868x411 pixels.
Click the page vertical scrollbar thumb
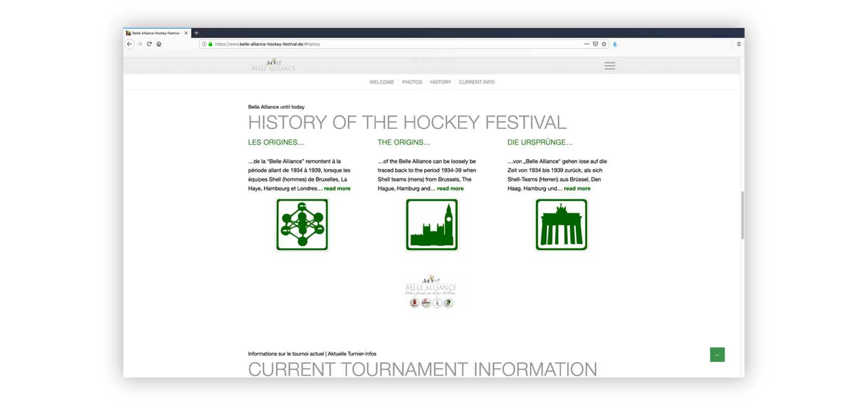(x=742, y=215)
